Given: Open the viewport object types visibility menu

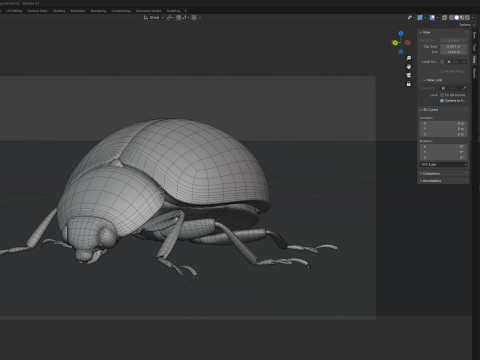Looking at the screenshot, I should 411,18.
